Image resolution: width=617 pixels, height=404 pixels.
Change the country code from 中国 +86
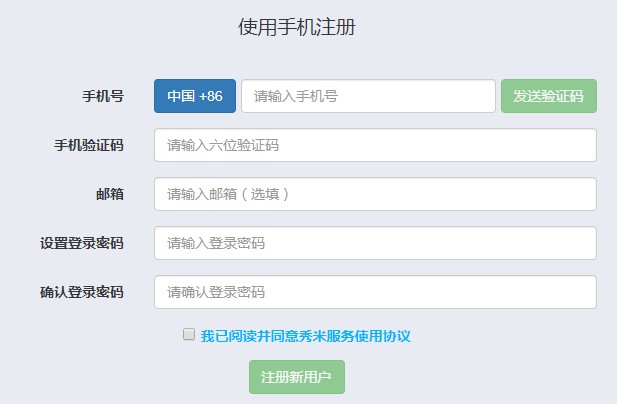click(195, 96)
